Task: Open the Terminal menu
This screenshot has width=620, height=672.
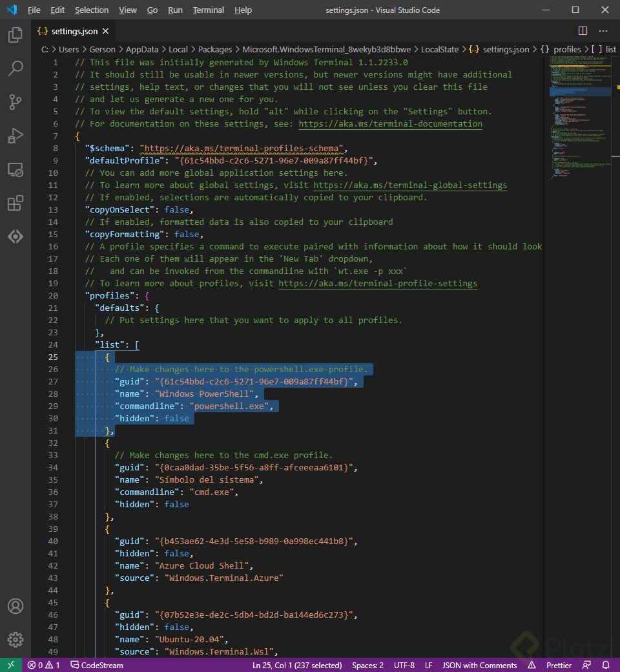Action: pos(208,10)
